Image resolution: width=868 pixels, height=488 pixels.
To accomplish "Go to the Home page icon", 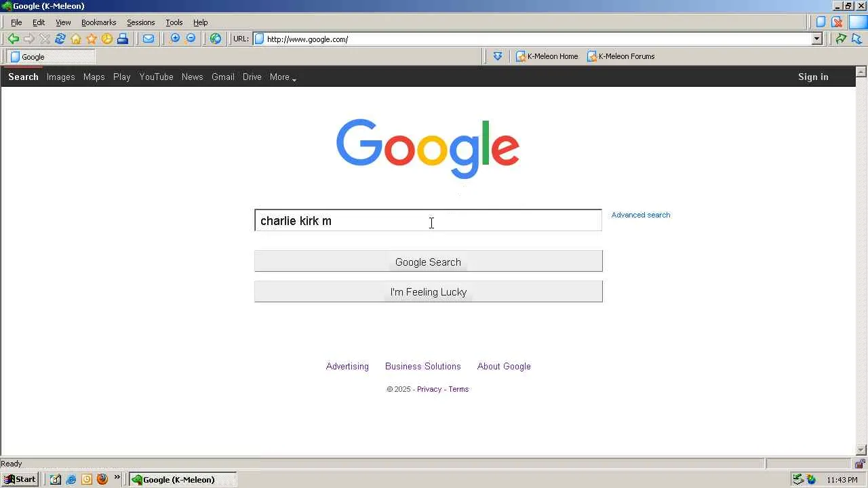I will [76, 39].
